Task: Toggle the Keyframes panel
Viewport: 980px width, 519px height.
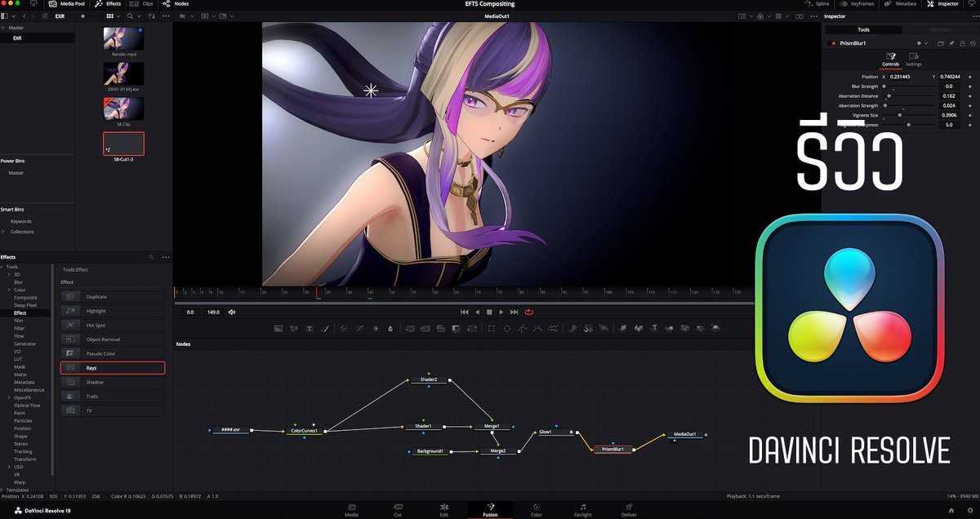Action: [856, 4]
